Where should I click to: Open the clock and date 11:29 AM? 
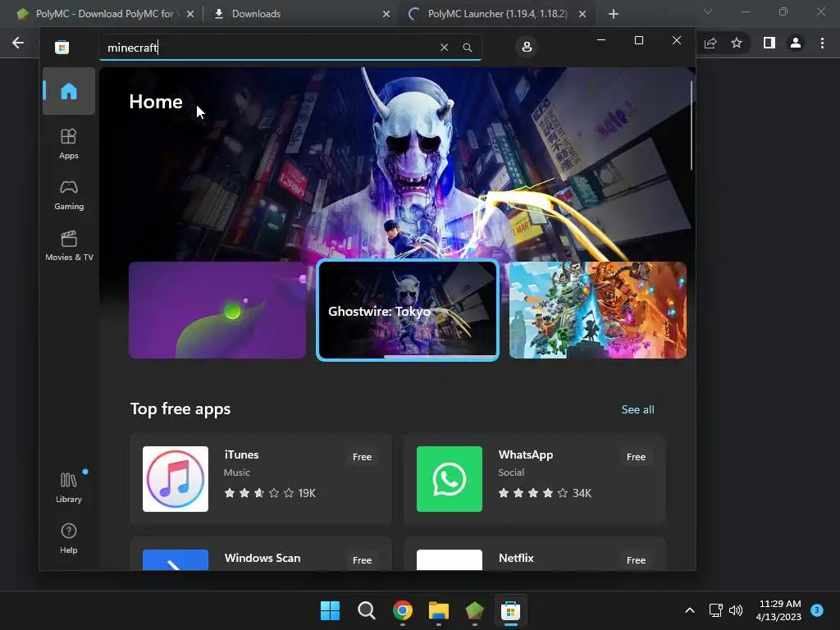[x=778, y=610]
